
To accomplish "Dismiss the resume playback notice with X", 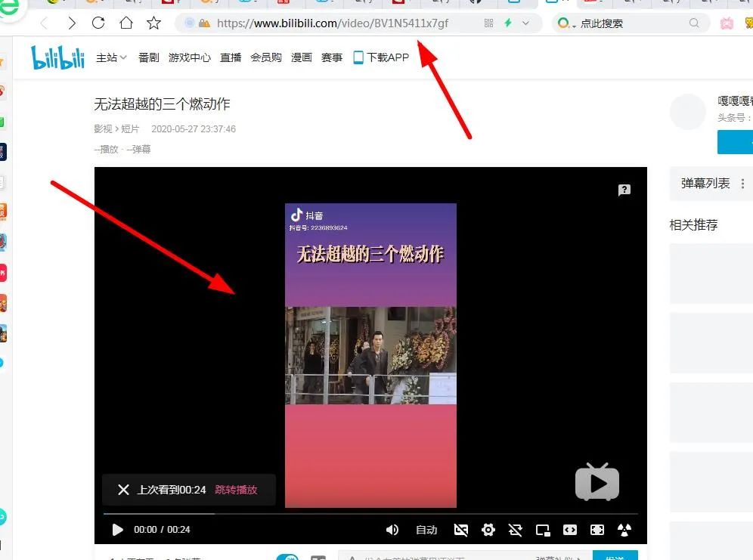I will click(123, 489).
